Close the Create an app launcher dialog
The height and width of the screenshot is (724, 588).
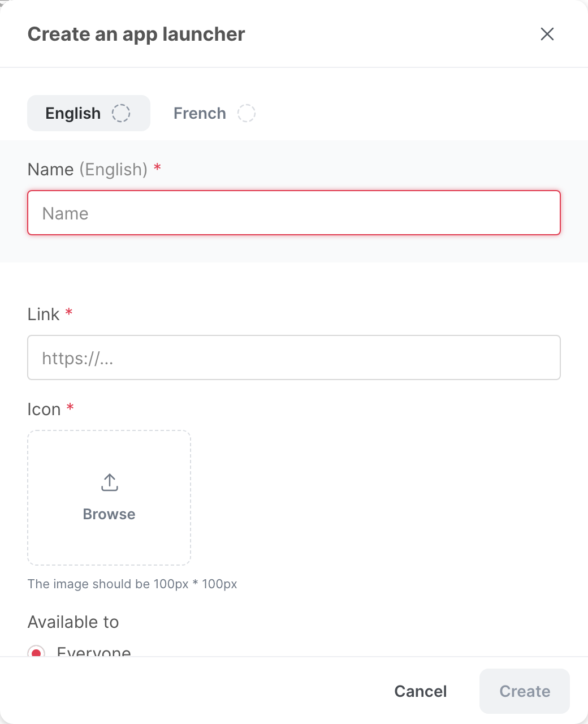coord(547,34)
